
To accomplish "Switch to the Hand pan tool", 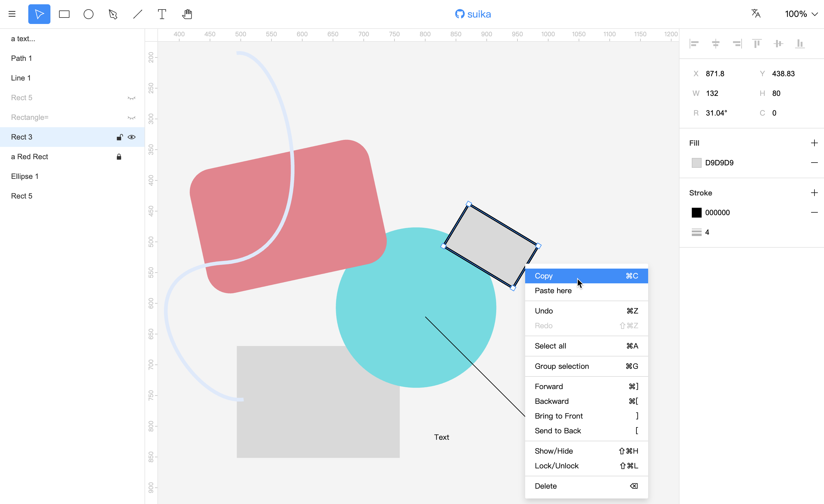I will tap(187, 14).
